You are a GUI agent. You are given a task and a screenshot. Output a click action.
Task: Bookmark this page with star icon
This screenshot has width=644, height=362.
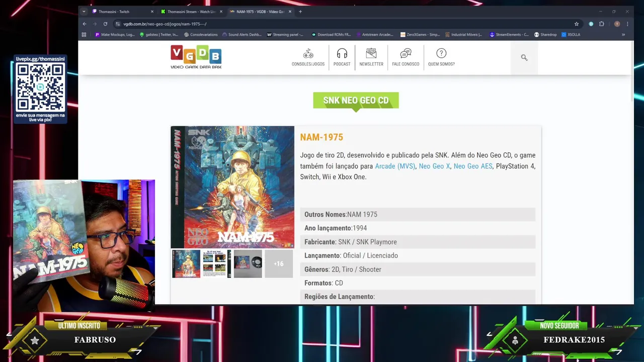(577, 24)
